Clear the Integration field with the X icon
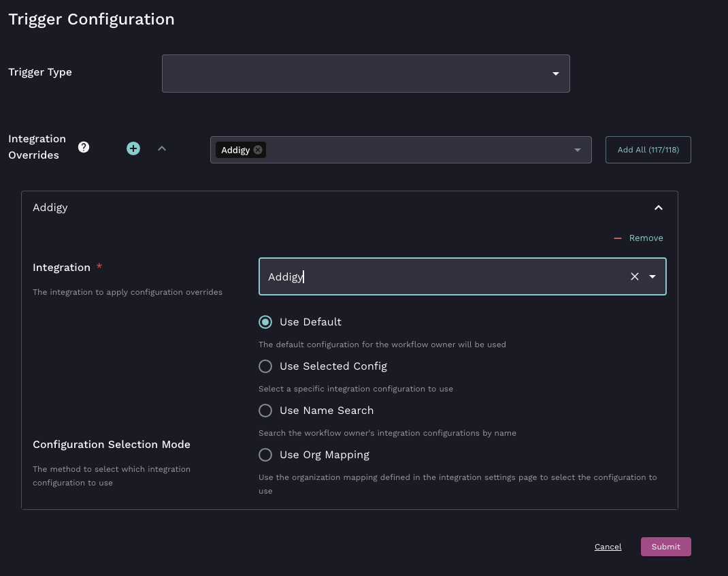 634,276
